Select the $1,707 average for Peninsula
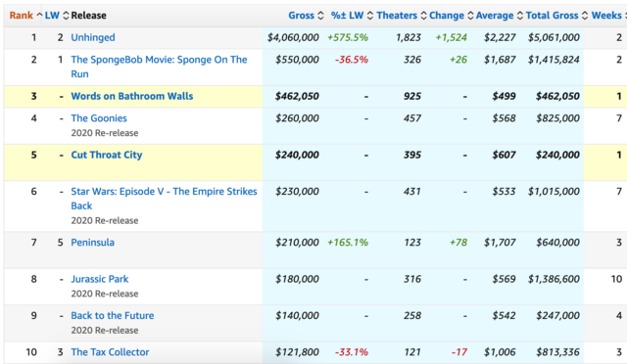The height and width of the screenshot is (364, 627). coord(500,243)
